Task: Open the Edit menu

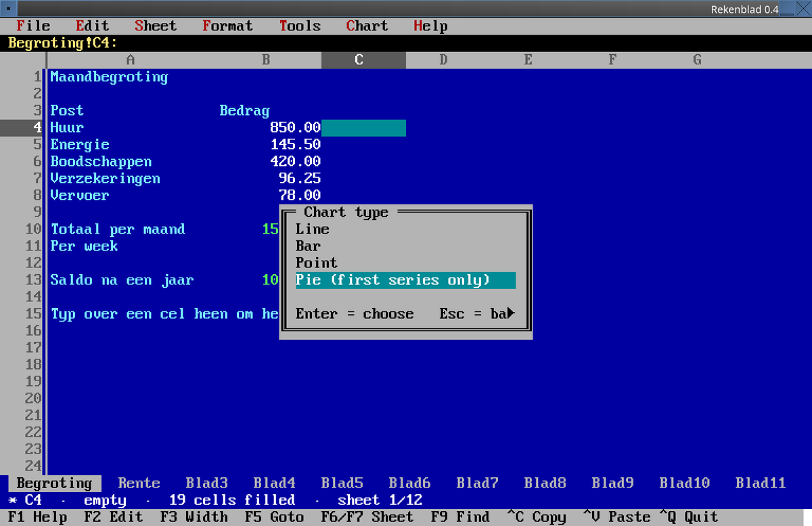Action: click(92, 26)
